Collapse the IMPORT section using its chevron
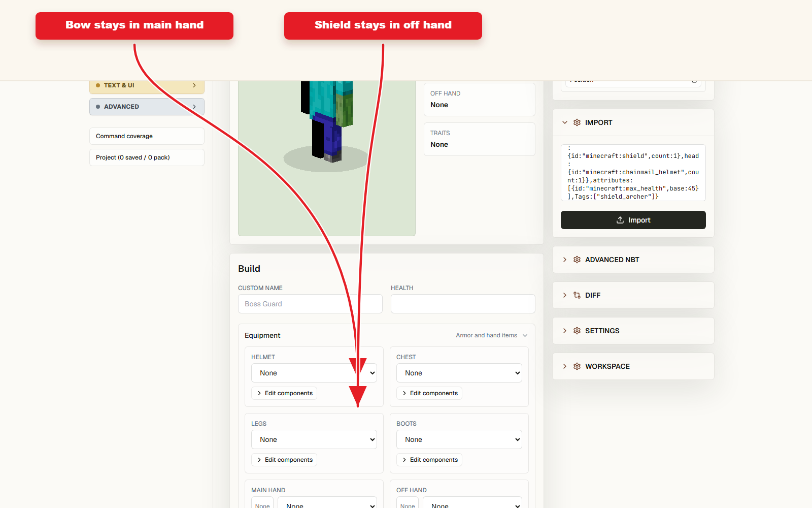 pyautogui.click(x=565, y=122)
